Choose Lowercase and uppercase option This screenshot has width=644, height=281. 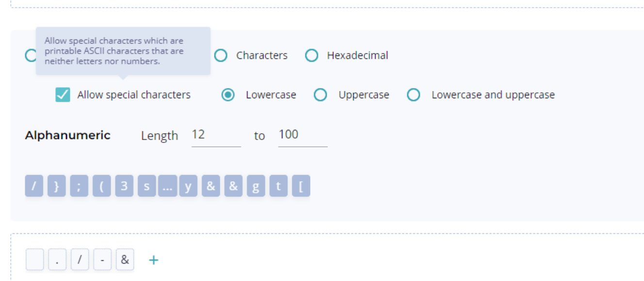tap(413, 95)
